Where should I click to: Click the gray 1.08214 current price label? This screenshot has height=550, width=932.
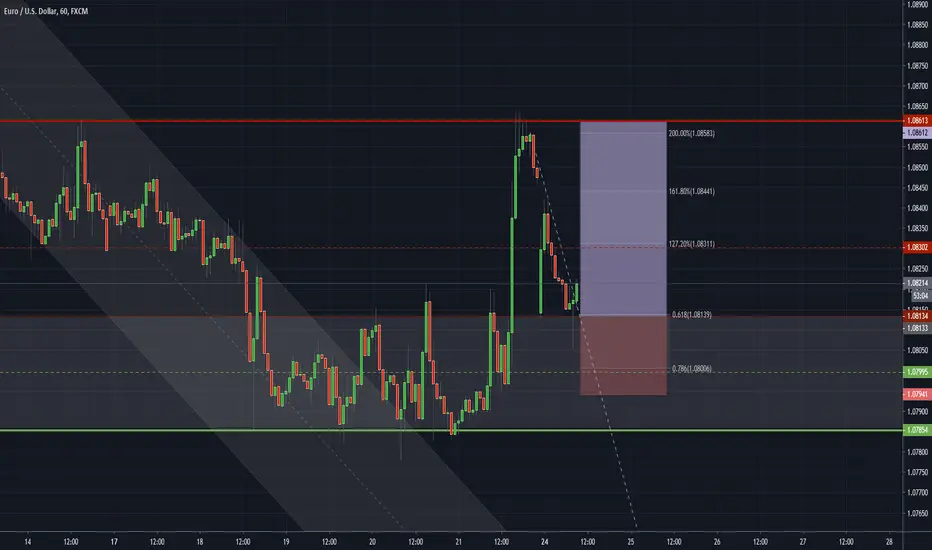[917, 284]
